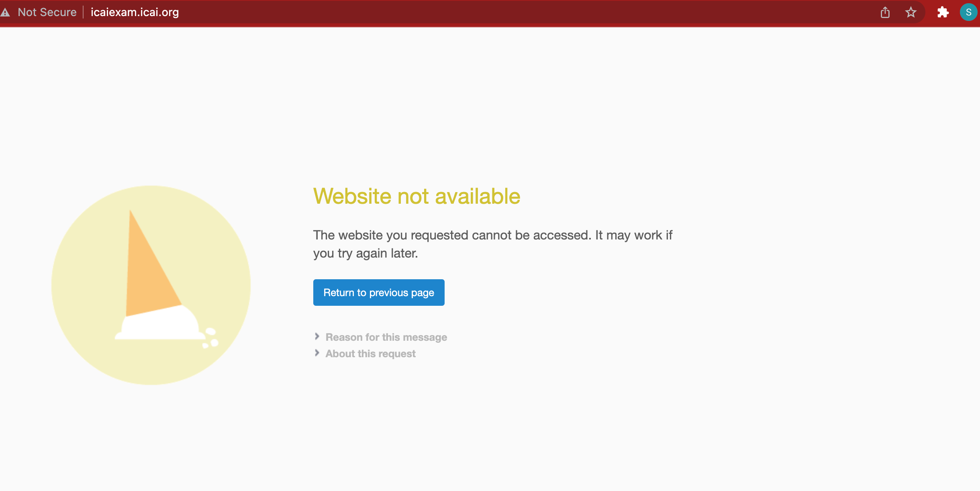Click Return to previous page button

[x=379, y=293]
